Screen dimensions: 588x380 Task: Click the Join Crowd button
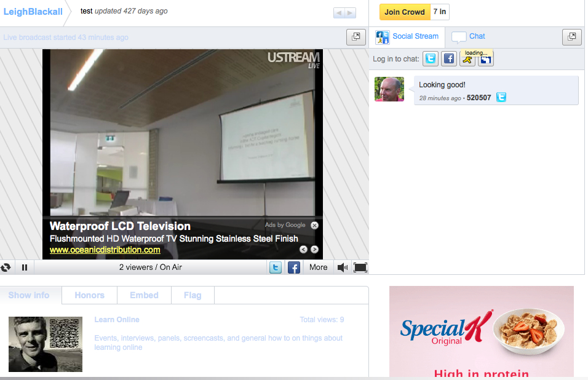[405, 12]
